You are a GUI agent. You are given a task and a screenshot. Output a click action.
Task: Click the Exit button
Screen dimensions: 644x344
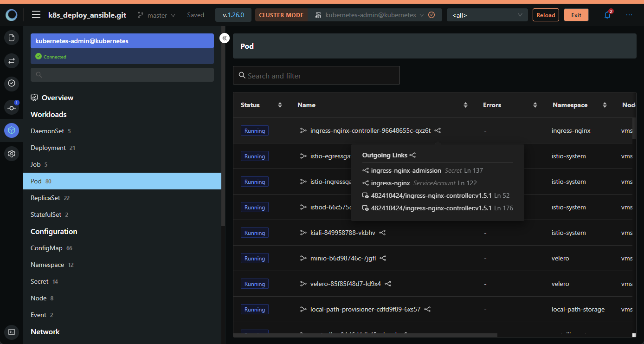576,15
